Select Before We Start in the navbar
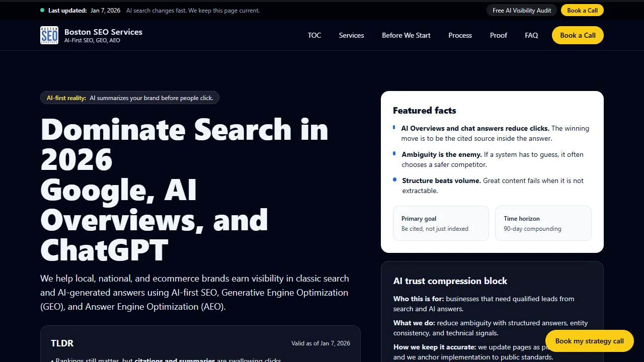Image resolution: width=644 pixels, height=362 pixels. coord(406,35)
